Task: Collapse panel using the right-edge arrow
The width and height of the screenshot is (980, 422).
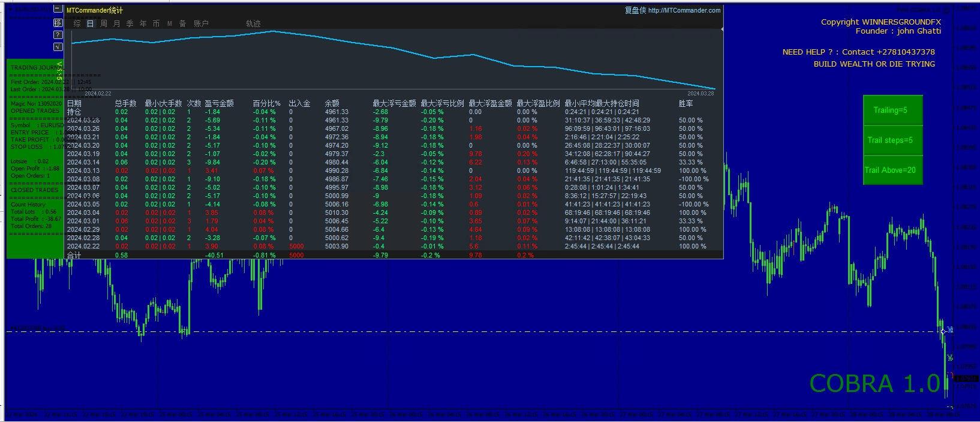Action: pyautogui.click(x=722, y=29)
